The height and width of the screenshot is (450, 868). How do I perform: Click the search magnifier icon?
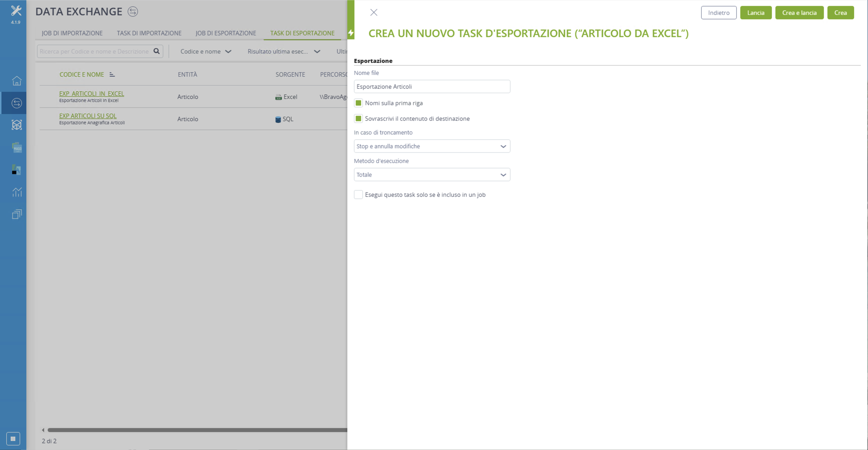(x=157, y=51)
